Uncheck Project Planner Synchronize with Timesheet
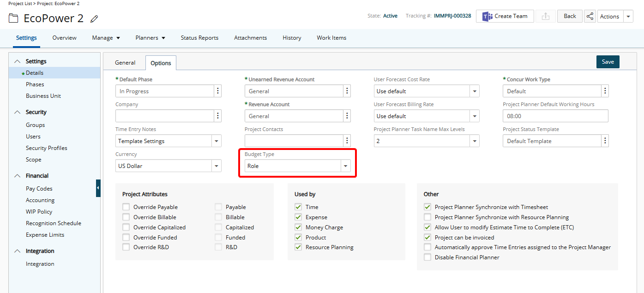The height and width of the screenshot is (293, 644). [x=427, y=207]
